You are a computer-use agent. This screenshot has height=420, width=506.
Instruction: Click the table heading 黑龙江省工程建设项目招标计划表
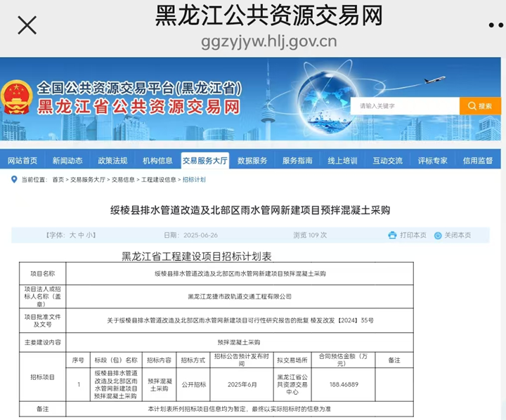(197, 256)
